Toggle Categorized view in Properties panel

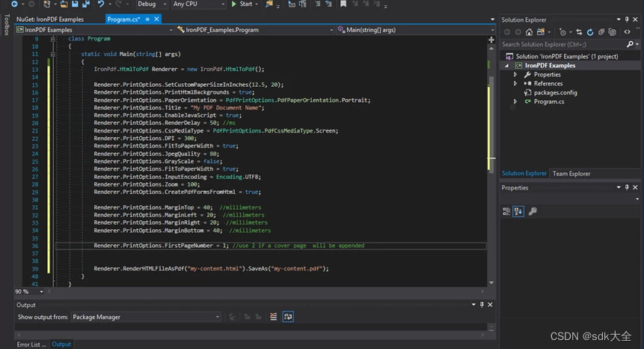pyautogui.click(x=506, y=212)
